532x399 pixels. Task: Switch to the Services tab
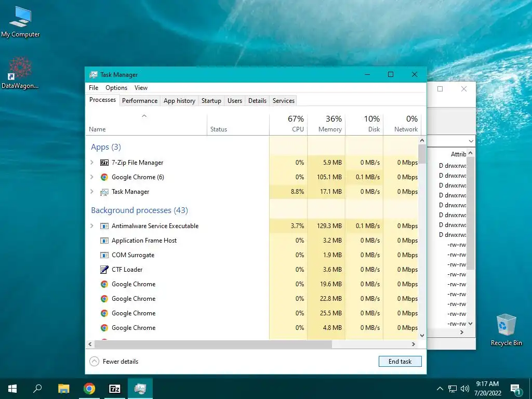pyautogui.click(x=284, y=101)
